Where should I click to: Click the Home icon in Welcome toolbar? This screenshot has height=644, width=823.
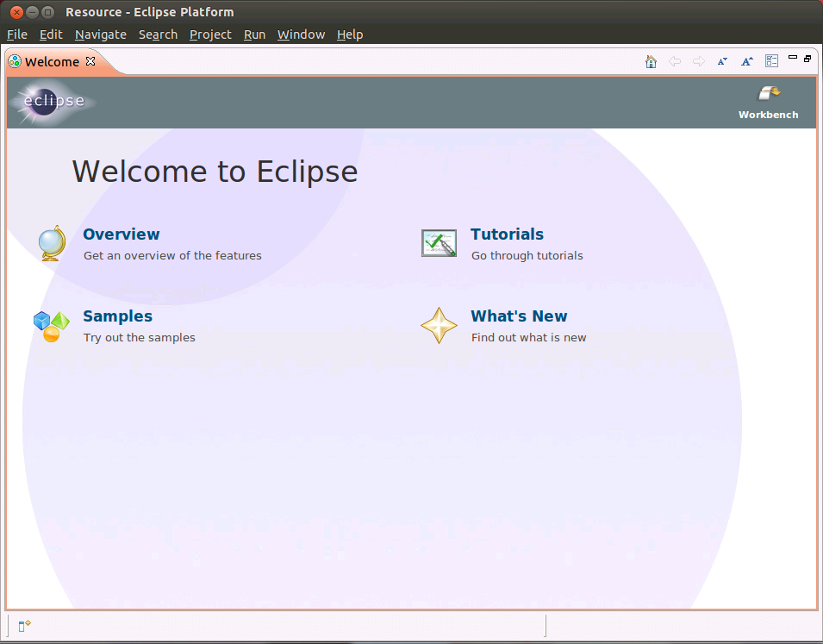pos(651,61)
